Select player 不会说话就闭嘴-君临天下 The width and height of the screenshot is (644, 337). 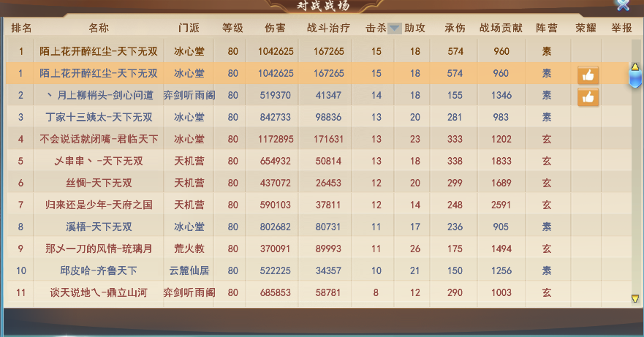pos(99,139)
